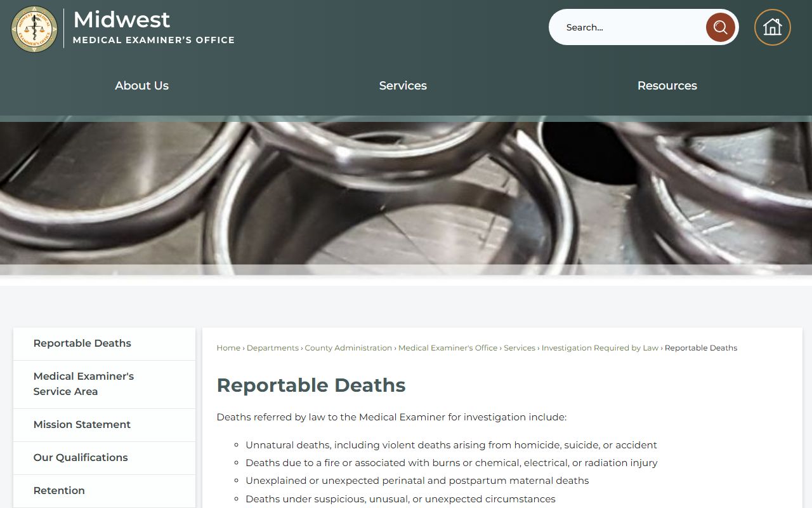The width and height of the screenshot is (812, 508).
Task: Click the Medical Examiner's Office seal logo
Action: 34,29
